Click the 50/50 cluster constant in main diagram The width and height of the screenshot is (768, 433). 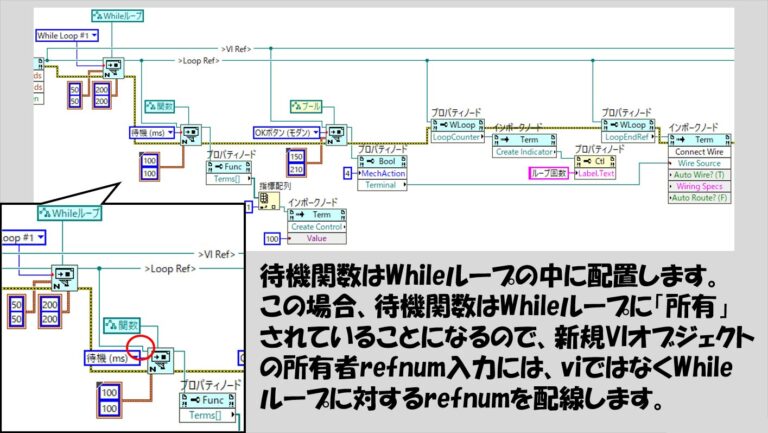[74, 95]
